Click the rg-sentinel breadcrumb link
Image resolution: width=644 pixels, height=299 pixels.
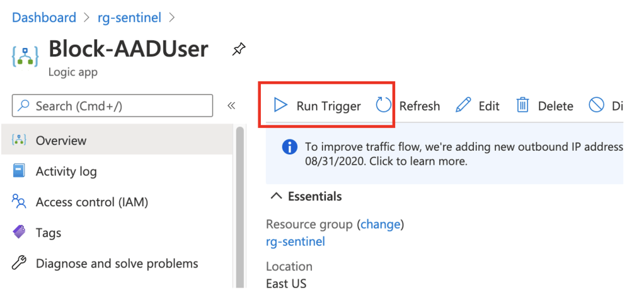pyautogui.click(x=129, y=18)
